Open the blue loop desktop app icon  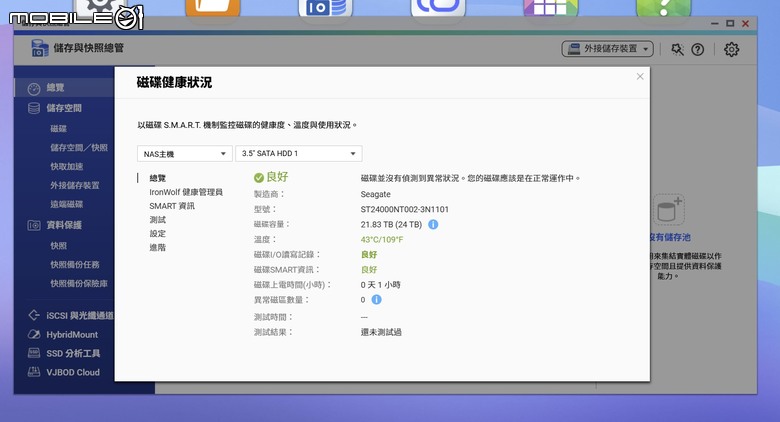pyautogui.click(x=438, y=8)
